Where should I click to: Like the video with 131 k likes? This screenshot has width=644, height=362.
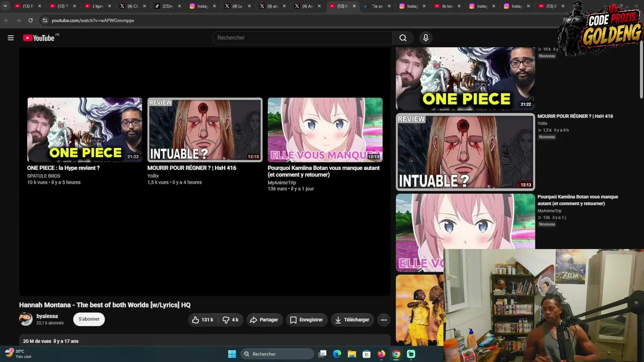click(202, 320)
